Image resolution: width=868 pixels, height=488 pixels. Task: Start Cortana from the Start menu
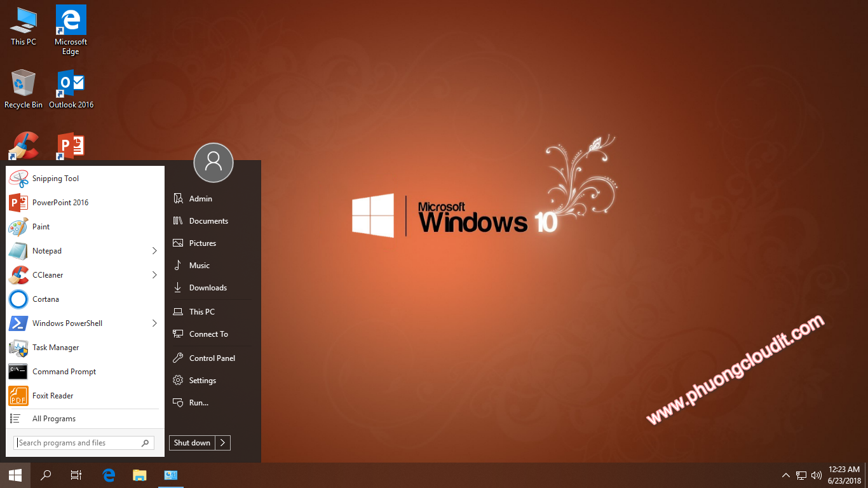tap(46, 299)
